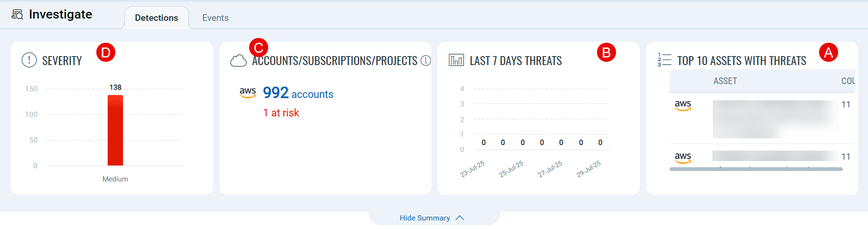Switch to the Events tab

click(215, 18)
